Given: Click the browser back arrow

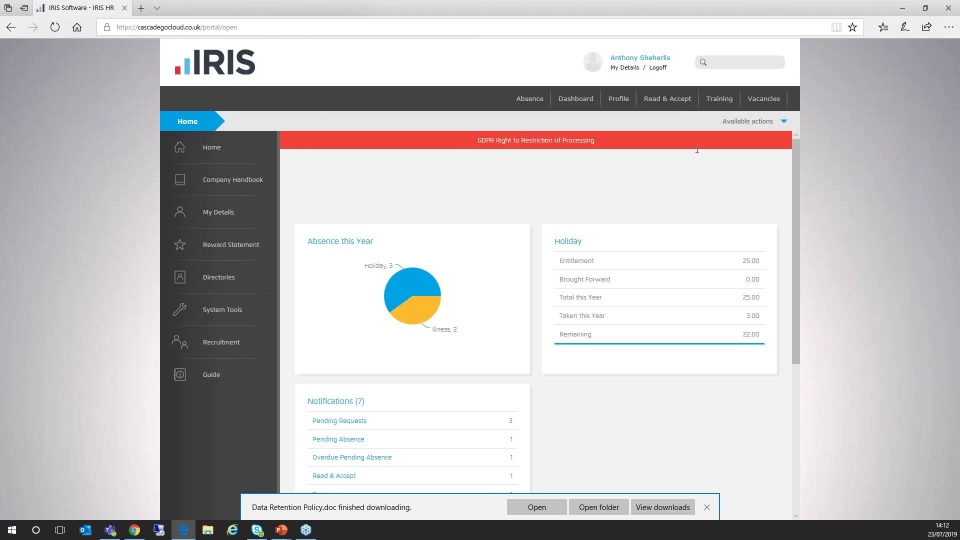Looking at the screenshot, I should [11, 27].
